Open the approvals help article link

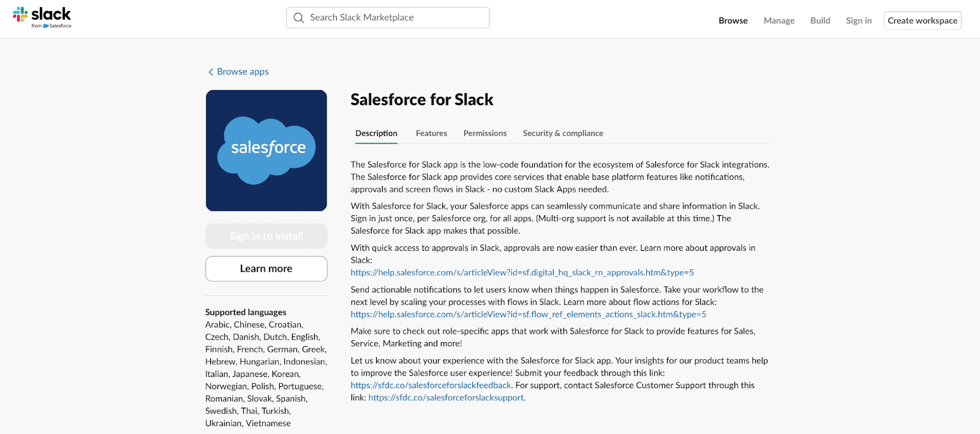click(522, 272)
